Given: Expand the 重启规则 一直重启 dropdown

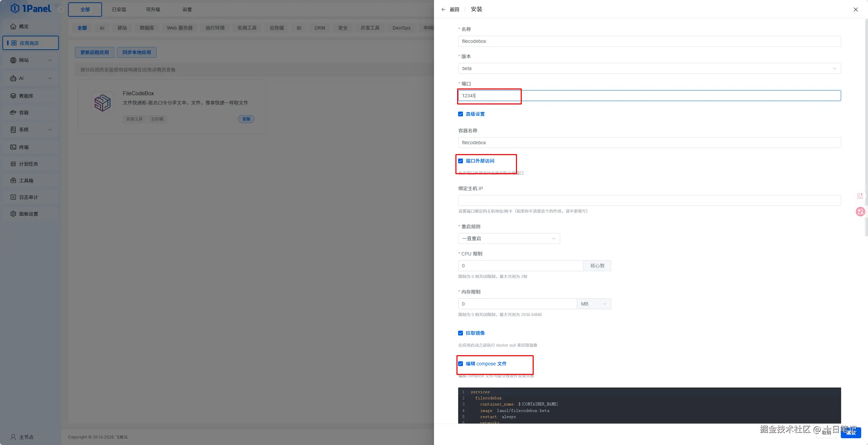Looking at the screenshot, I should pyautogui.click(x=508, y=238).
